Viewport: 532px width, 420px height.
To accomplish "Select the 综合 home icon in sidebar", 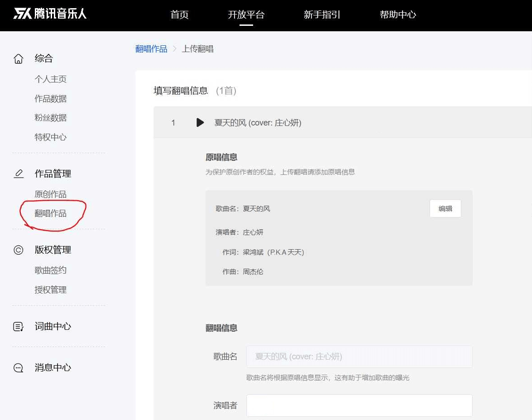I will tap(18, 58).
